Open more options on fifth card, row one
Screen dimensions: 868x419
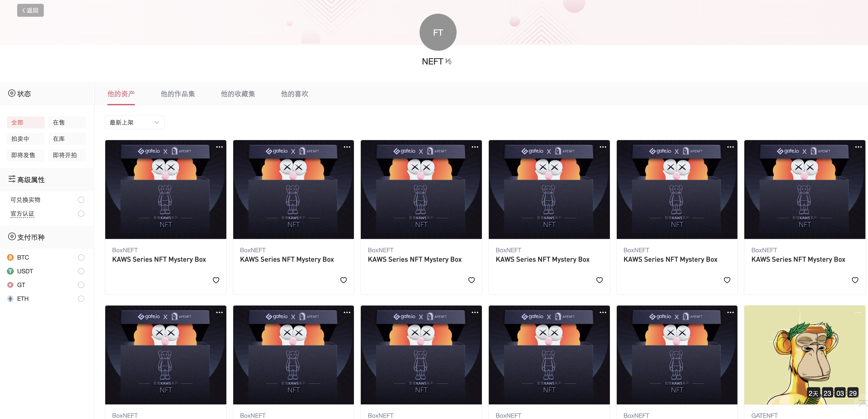tap(731, 147)
